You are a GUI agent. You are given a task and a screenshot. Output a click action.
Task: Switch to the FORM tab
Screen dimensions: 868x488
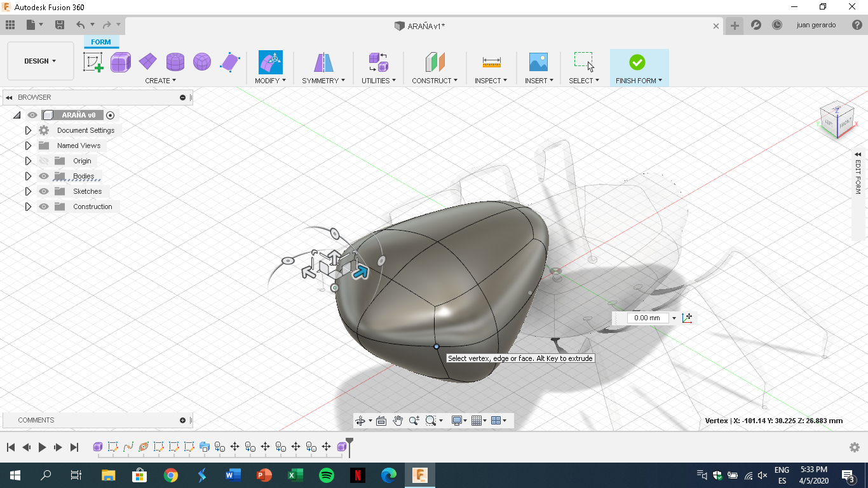click(x=101, y=42)
